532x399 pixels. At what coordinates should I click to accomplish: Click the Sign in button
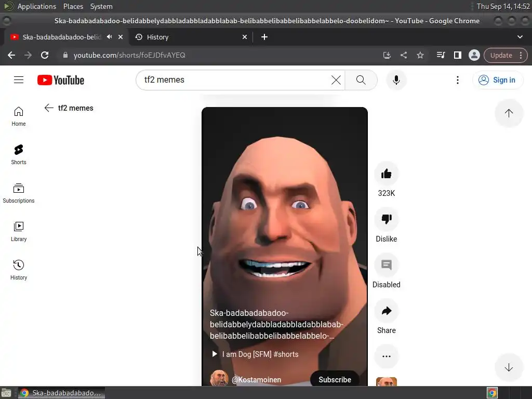[x=497, y=80]
